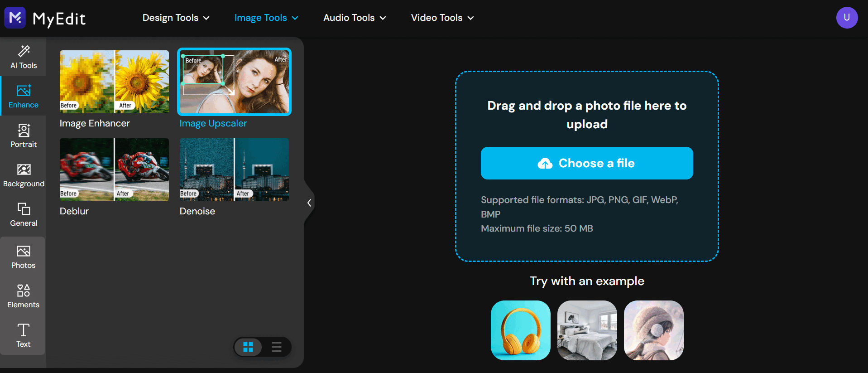Switch to list view layout
This screenshot has height=373, width=868.
click(277, 347)
